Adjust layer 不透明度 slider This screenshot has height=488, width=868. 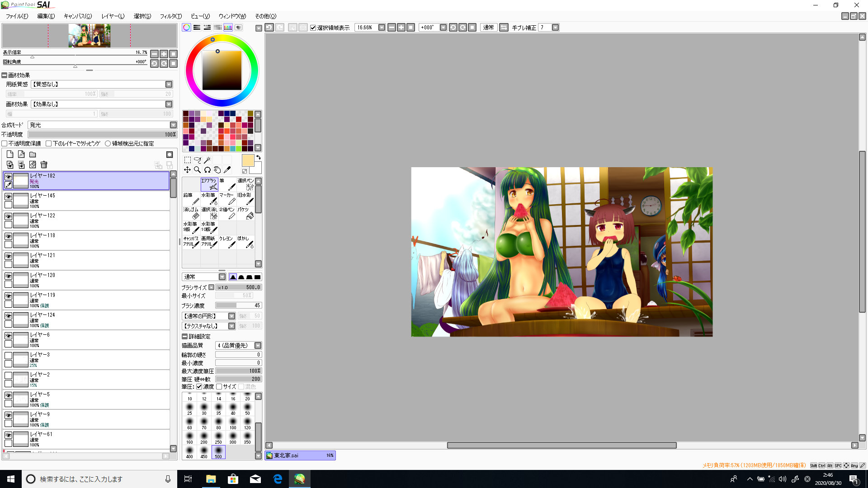tap(102, 135)
